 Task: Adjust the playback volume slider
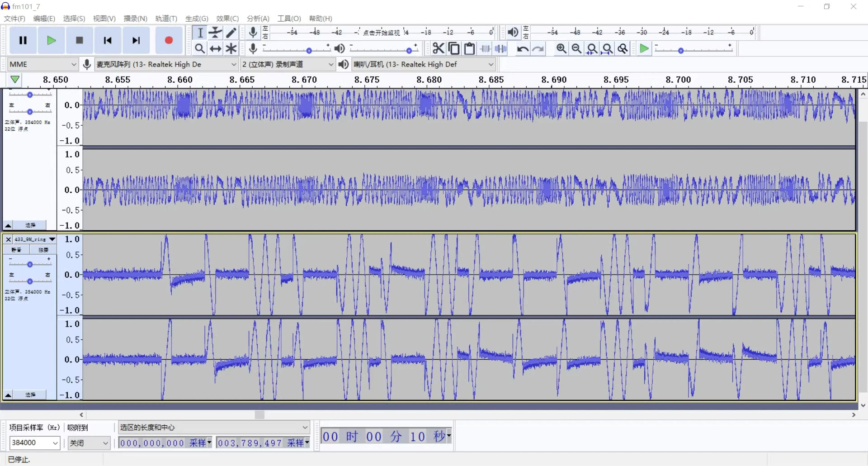[x=383, y=49]
